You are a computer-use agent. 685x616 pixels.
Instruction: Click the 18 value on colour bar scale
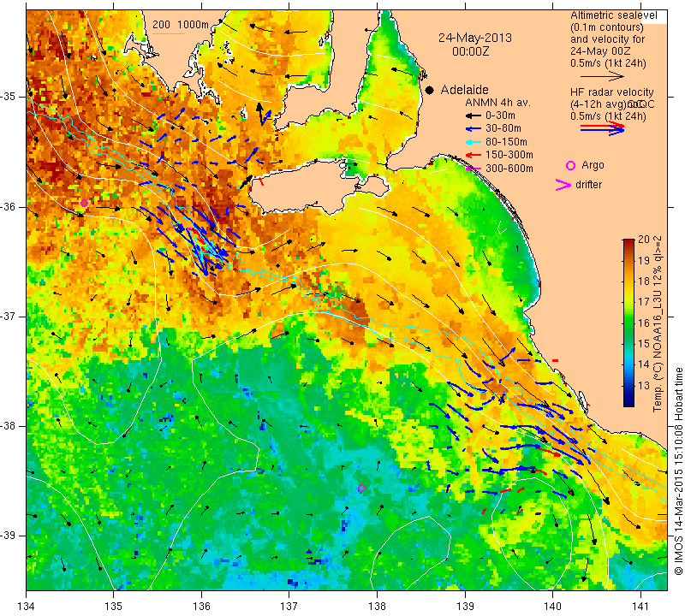coord(644,281)
